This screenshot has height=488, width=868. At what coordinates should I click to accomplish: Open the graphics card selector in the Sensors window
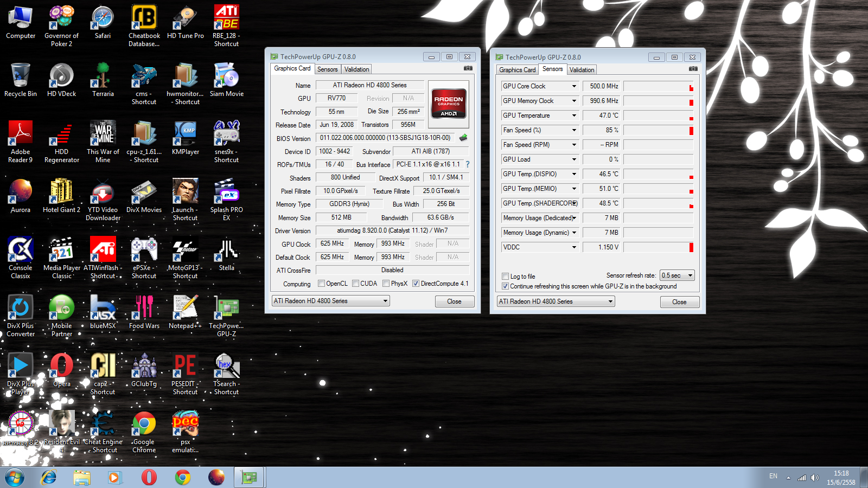556,301
